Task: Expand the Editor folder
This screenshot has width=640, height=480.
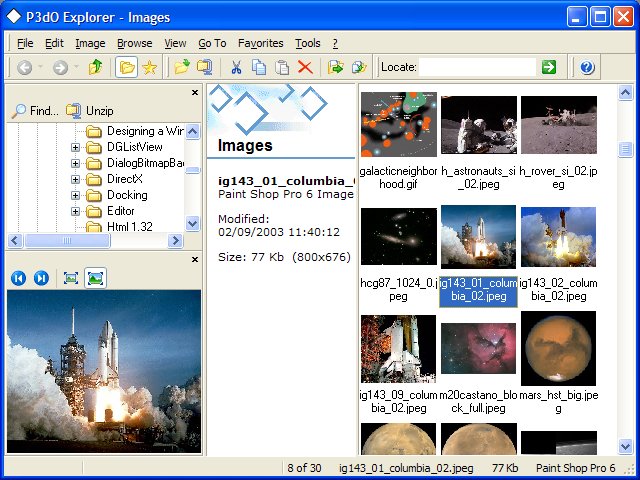Action: pyautogui.click(x=75, y=211)
